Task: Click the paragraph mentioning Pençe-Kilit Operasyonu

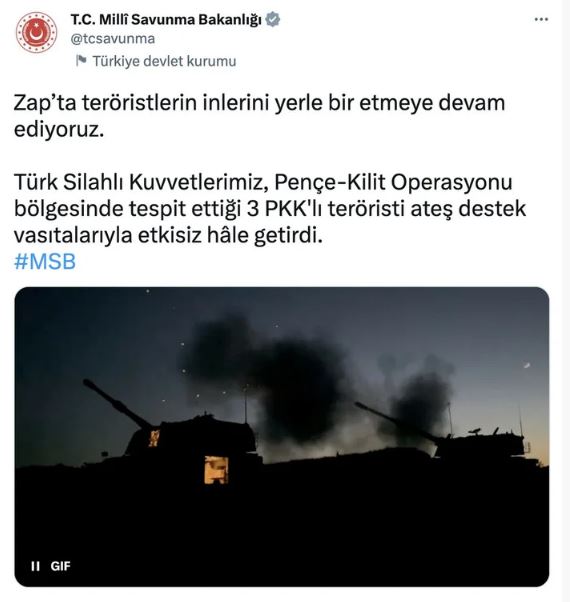Action: click(x=270, y=208)
